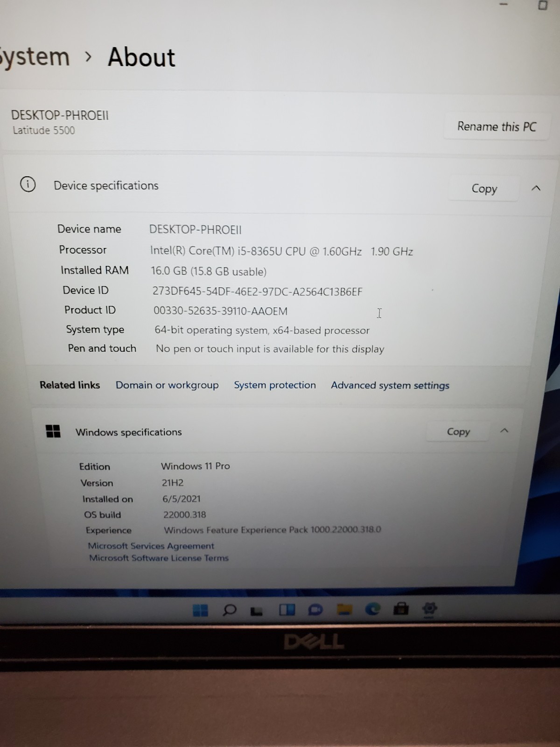Image resolution: width=560 pixels, height=747 pixels.
Task: Select Product ID 00330-52635-39110-AAOEM
Action: pyautogui.click(x=220, y=311)
